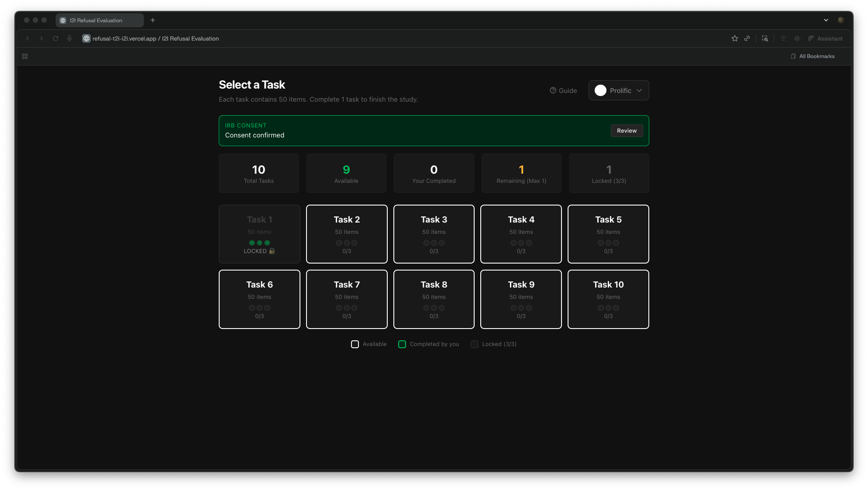
Task: Copy the page link using the link icon
Action: 747,38
